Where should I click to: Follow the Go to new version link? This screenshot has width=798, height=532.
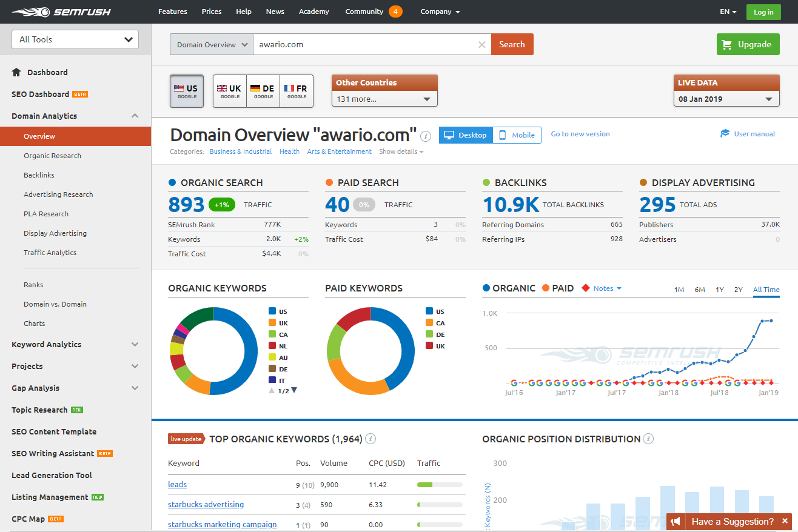point(580,134)
